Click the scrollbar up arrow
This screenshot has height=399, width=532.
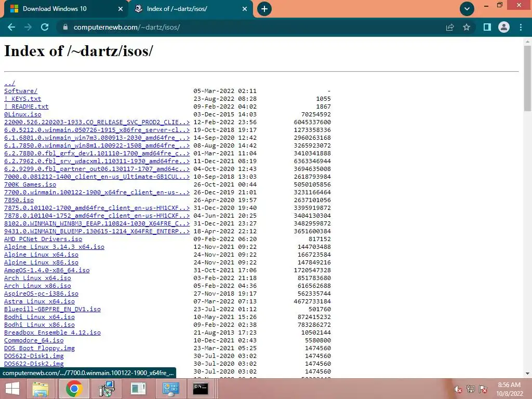click(527, 42)
